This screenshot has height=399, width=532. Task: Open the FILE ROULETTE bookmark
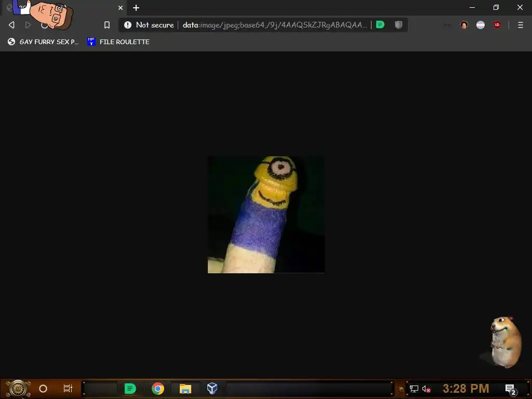tap(118, 42)
